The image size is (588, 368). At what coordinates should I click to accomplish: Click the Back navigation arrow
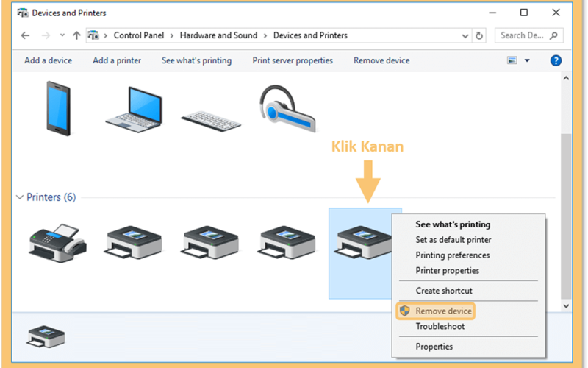tap(25, 35)
